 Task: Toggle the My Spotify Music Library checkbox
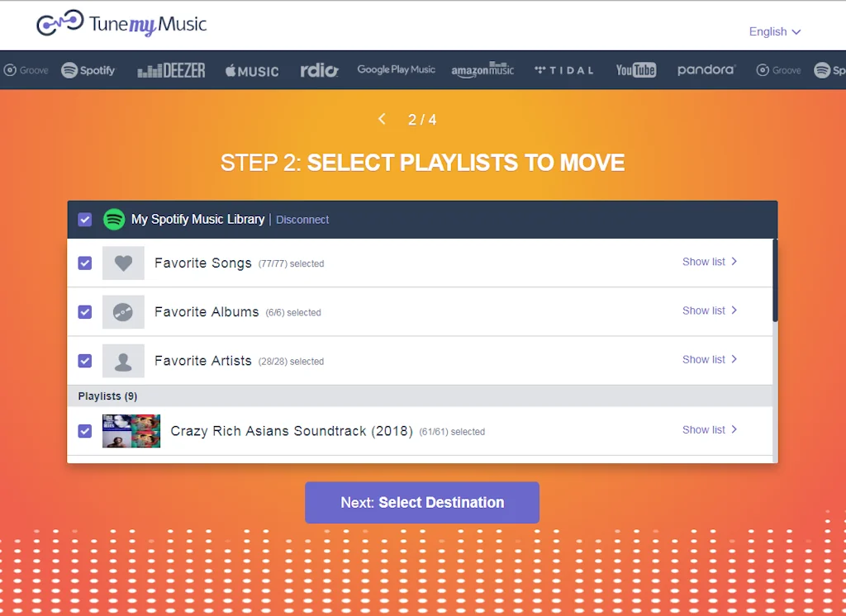click(x=84, y=219)
